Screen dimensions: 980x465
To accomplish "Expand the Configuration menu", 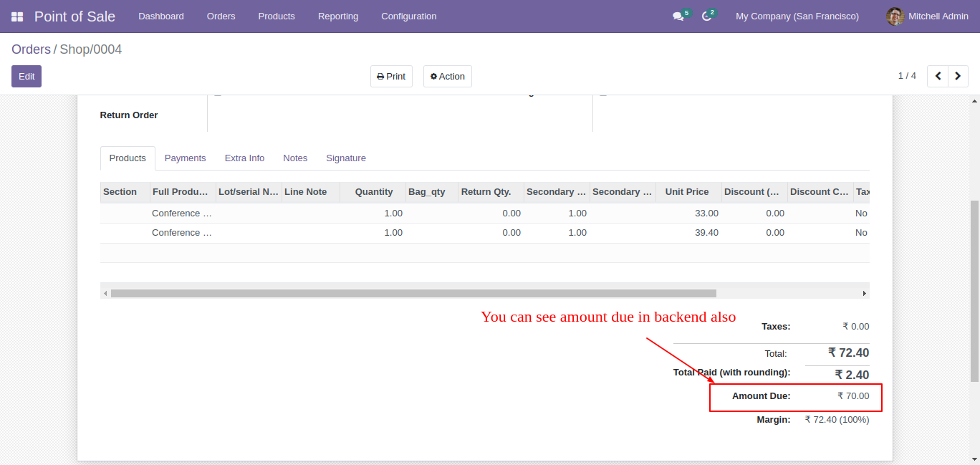I will coord(408,16).
